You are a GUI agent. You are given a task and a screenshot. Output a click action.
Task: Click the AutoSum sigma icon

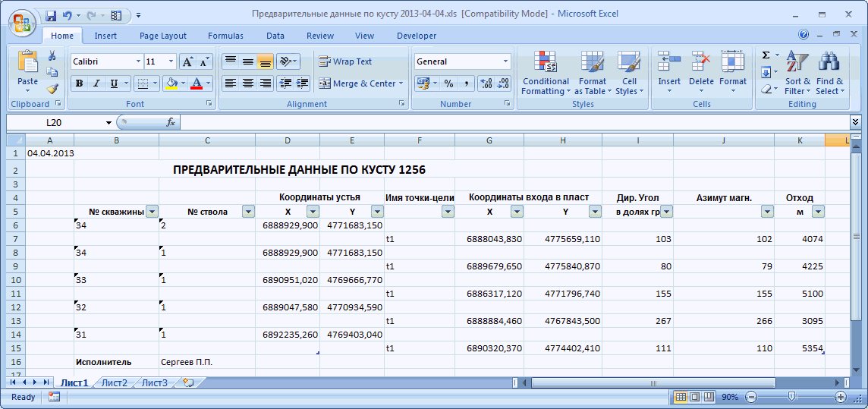click(766, 55)
